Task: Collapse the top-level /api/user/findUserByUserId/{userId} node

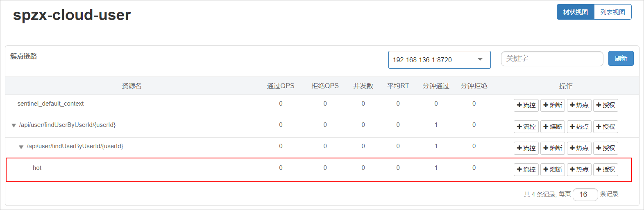Action: click(14, 126)
